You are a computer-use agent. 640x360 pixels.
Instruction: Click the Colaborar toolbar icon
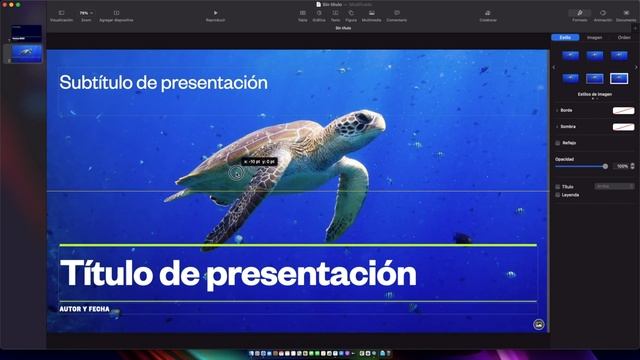(488, 16)
